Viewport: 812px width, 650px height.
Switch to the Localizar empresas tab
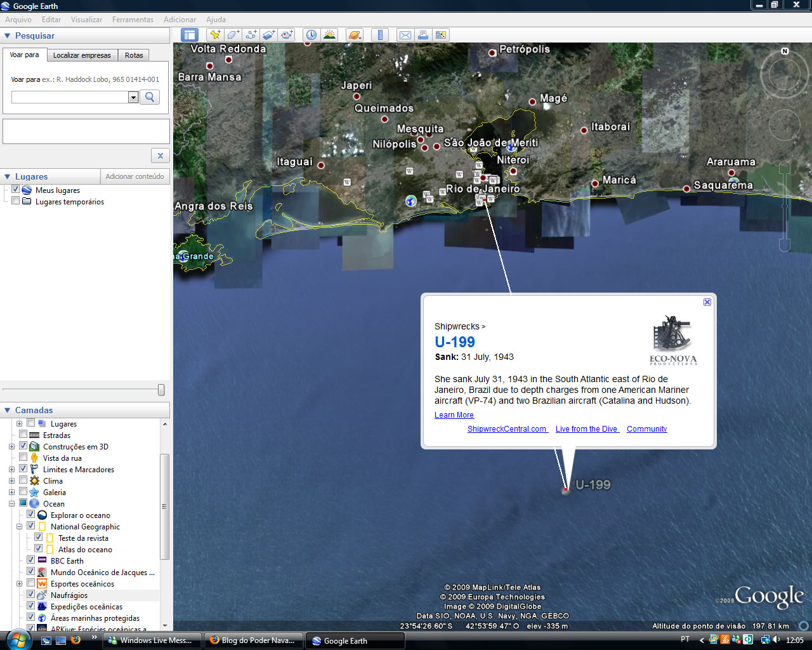82,55
